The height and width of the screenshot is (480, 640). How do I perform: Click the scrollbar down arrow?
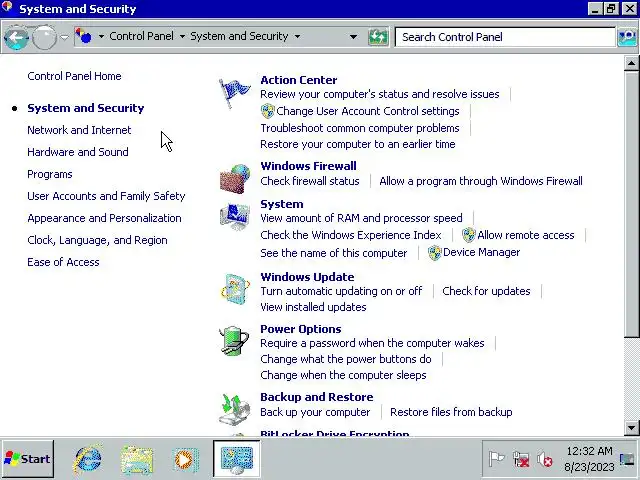[x=631, y=428]
